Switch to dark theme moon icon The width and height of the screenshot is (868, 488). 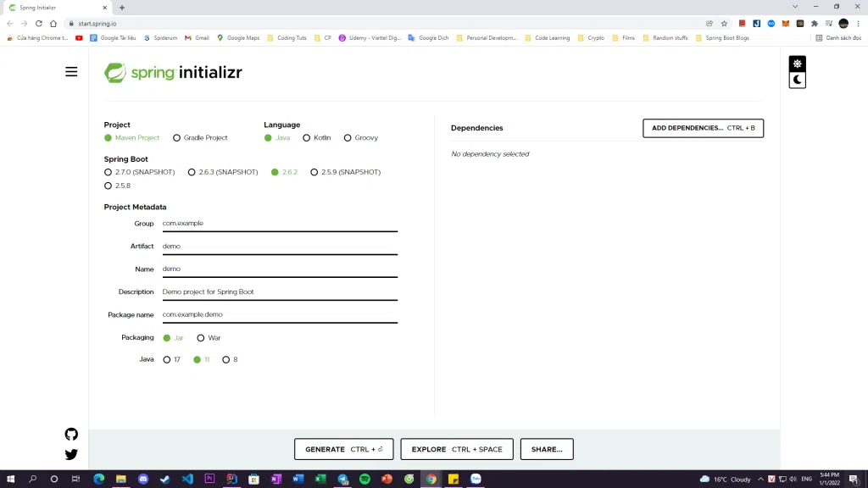coord(797,80)
